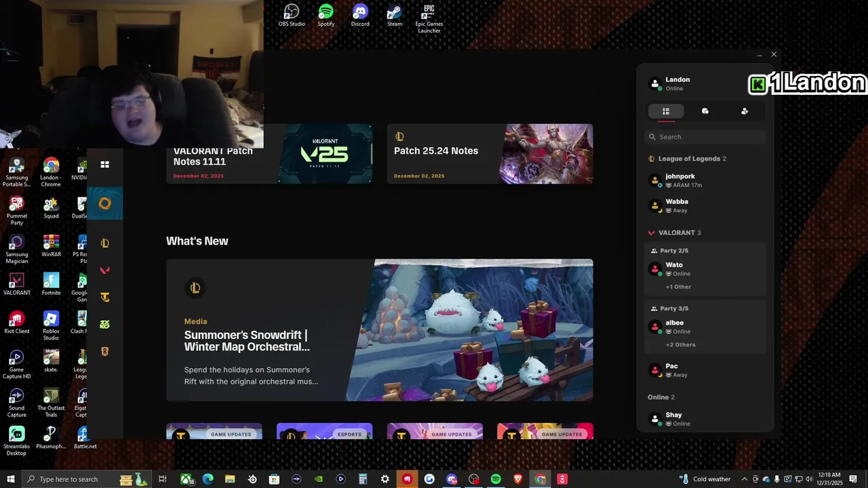Expand '+2 Others' under albee's party
Image resolution: width=868 pixels, height=488 pixels.
pyautogui.click(x=680, y=344)
